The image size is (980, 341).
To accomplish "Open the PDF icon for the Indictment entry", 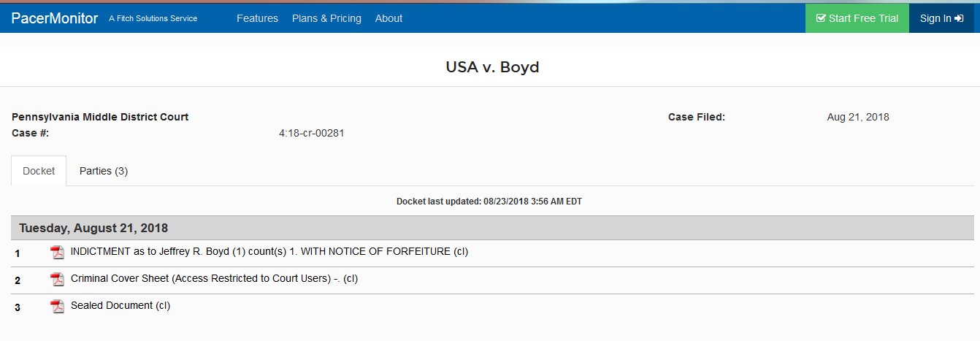I will (57, 253).
